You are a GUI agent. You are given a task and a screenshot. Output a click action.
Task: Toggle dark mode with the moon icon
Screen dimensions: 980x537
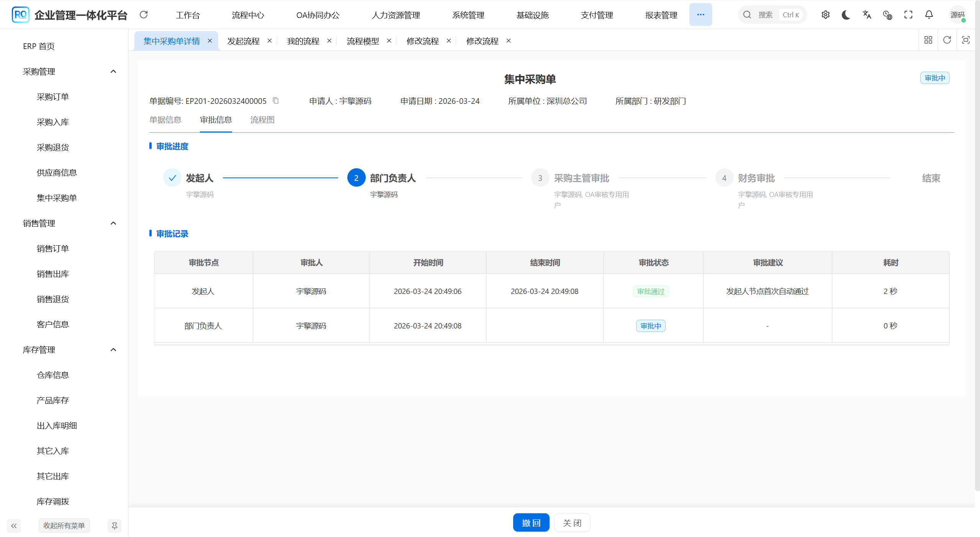846,15
